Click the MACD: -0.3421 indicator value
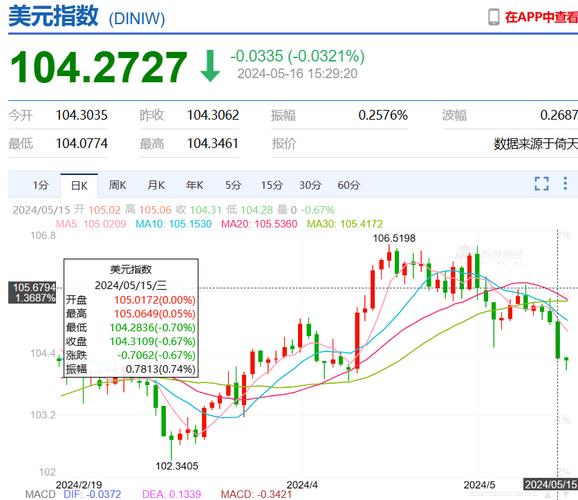 256,494
